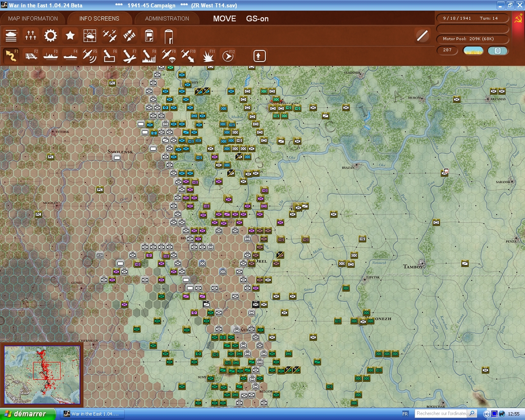Switch to the INFO SCREENS tab

99,18
